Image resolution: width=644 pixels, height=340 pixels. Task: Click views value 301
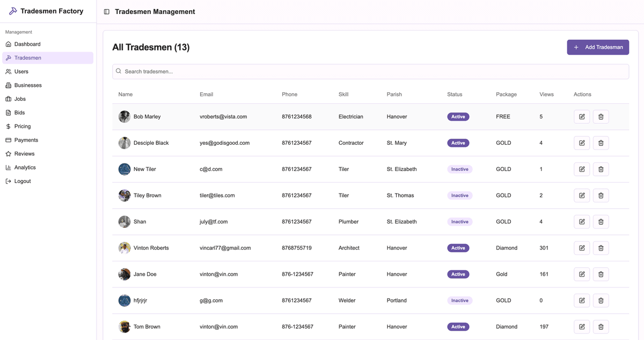coord(544,248)
